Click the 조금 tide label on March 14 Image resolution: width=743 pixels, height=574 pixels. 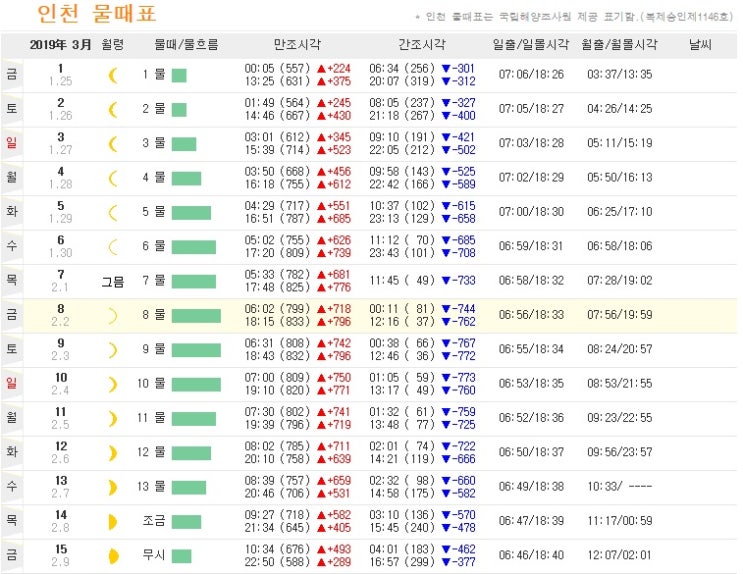click(154, 521)
